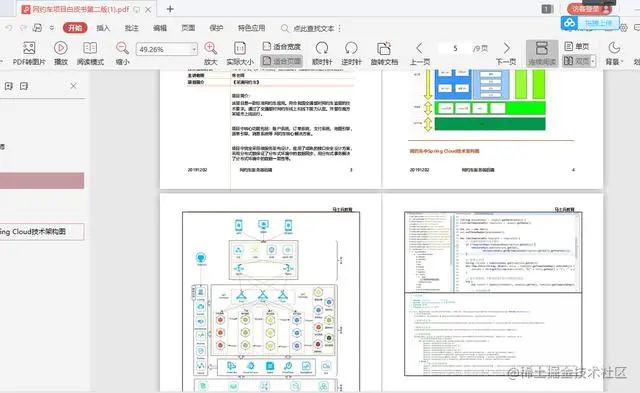
Task: Click the print icon in quick toolbar
Action: coord(37,28)
